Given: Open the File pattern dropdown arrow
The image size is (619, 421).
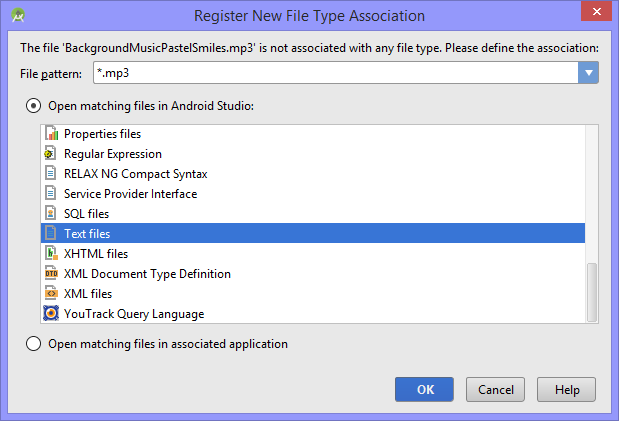Looking at the screenshot, I should (589, 73).
